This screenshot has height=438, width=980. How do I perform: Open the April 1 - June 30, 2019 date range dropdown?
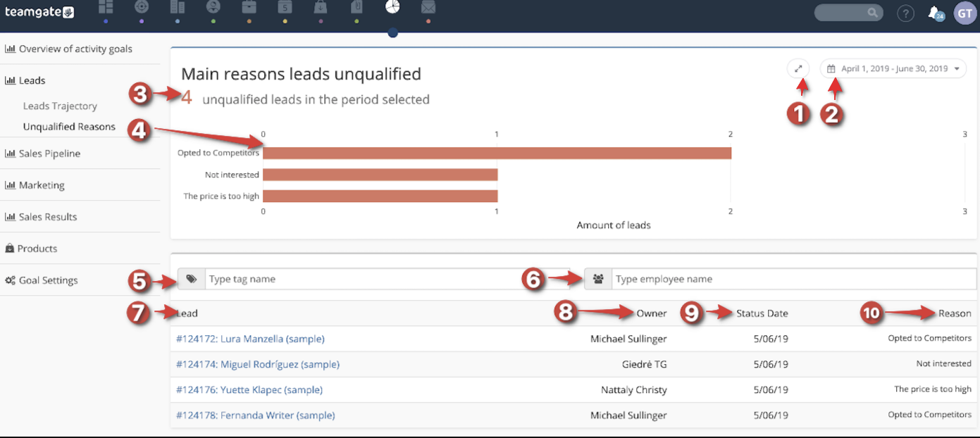893,69
